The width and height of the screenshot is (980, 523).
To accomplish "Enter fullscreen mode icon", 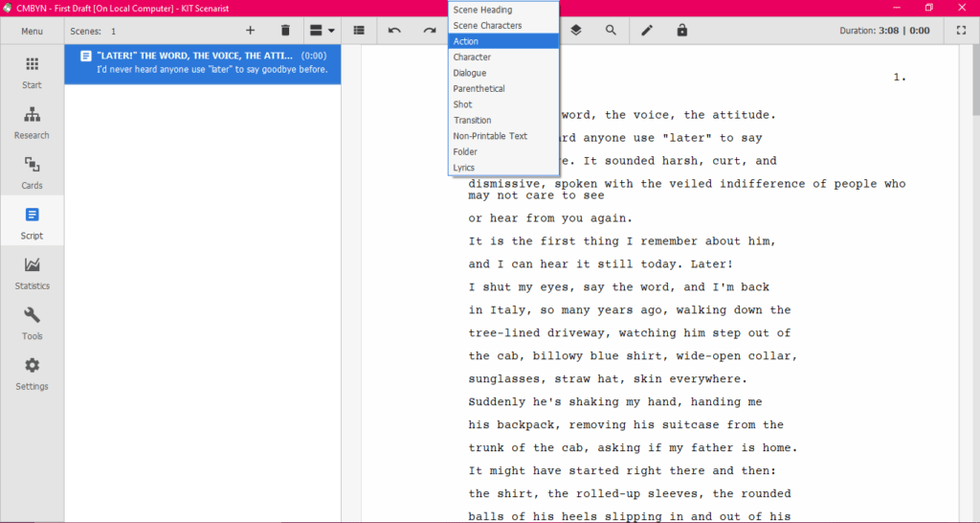I will 961,30.
